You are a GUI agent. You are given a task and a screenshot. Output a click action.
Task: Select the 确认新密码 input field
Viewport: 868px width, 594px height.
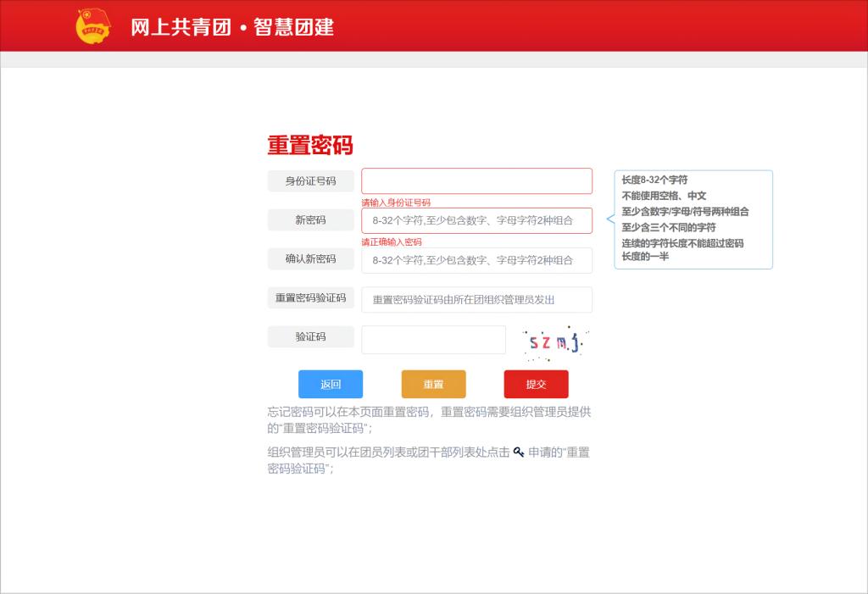476,260
